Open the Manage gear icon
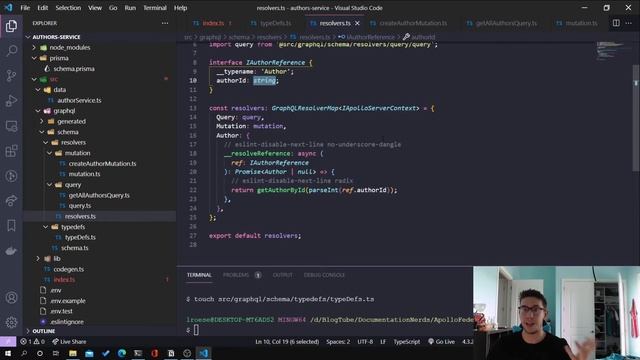 point(11,322)
